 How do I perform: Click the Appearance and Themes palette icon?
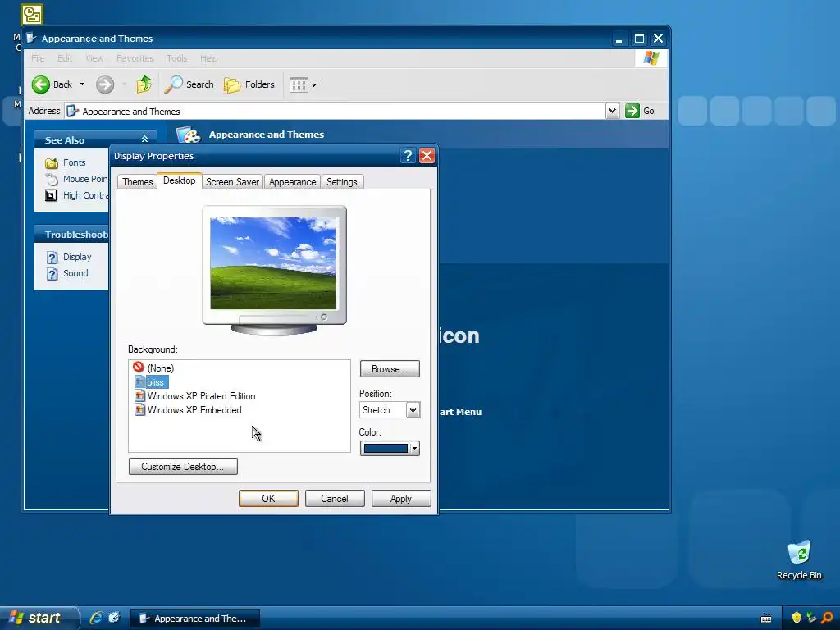(x=189, y=135)
